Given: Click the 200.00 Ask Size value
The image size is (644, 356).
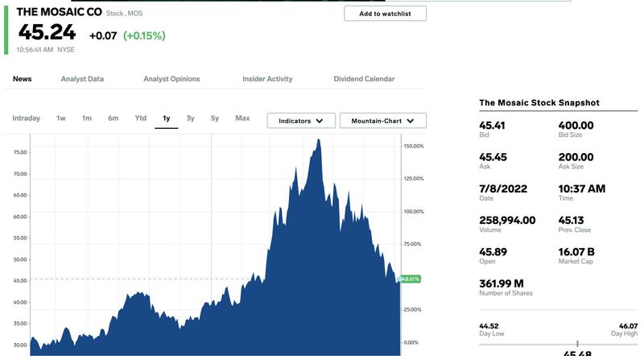Looking at the screenshot, I should [576, 157].
